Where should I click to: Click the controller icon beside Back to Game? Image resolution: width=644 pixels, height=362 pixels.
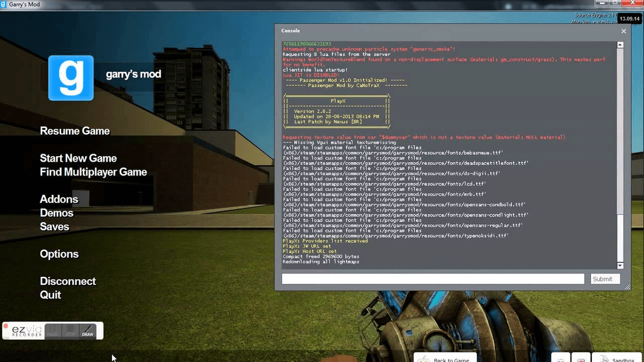424,359
